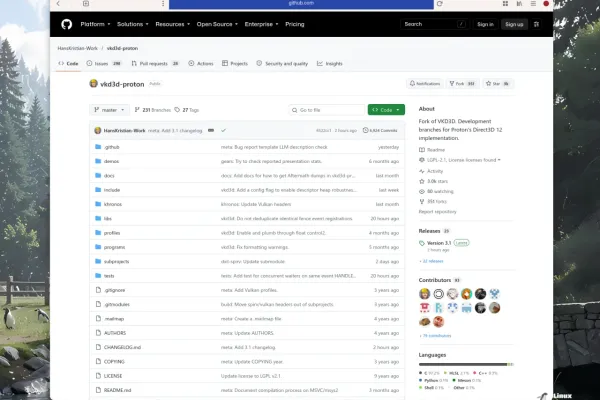
Task: Open the green Code dropdown
Action: (386, 110)
